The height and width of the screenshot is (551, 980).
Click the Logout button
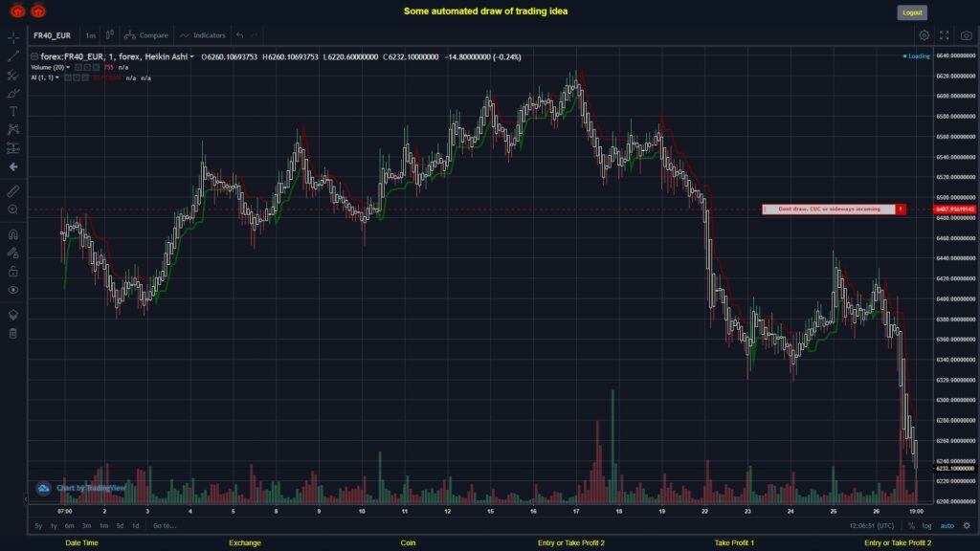(912, 12)
